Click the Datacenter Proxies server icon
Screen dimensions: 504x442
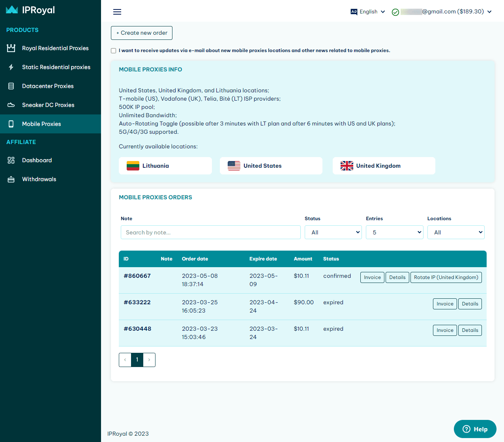coord(11,86)
